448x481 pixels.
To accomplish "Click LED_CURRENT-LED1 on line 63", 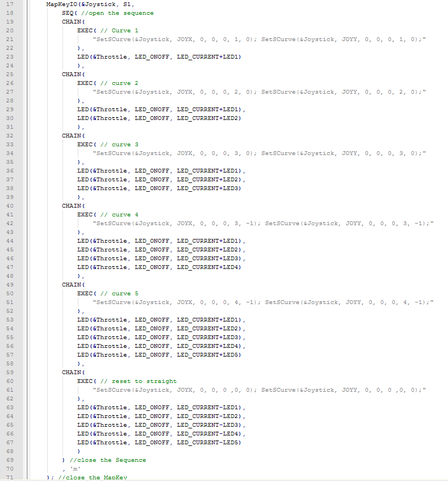I will 209,407.
